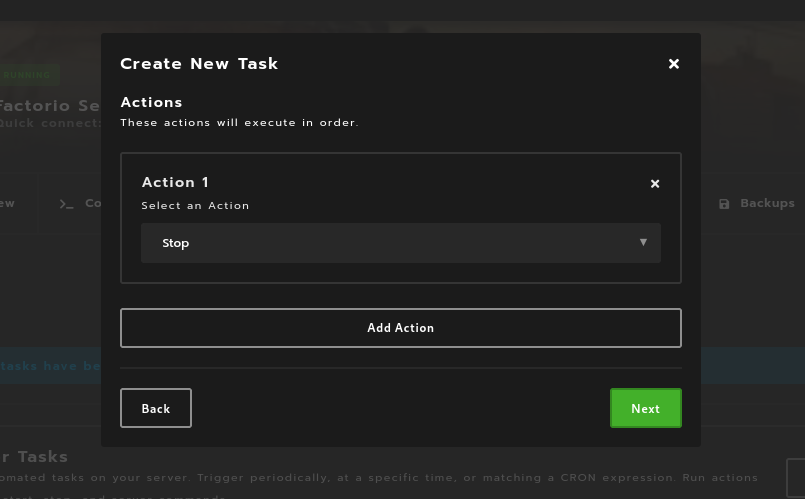Open the Select an Action dropdown showing Stop
The width and height of the screenshot is (805, 499).
(x=400, y=243)
